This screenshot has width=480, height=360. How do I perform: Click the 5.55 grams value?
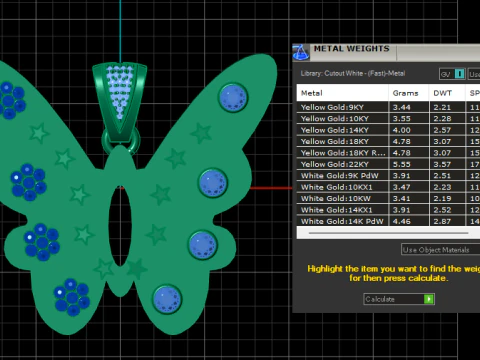401,164
